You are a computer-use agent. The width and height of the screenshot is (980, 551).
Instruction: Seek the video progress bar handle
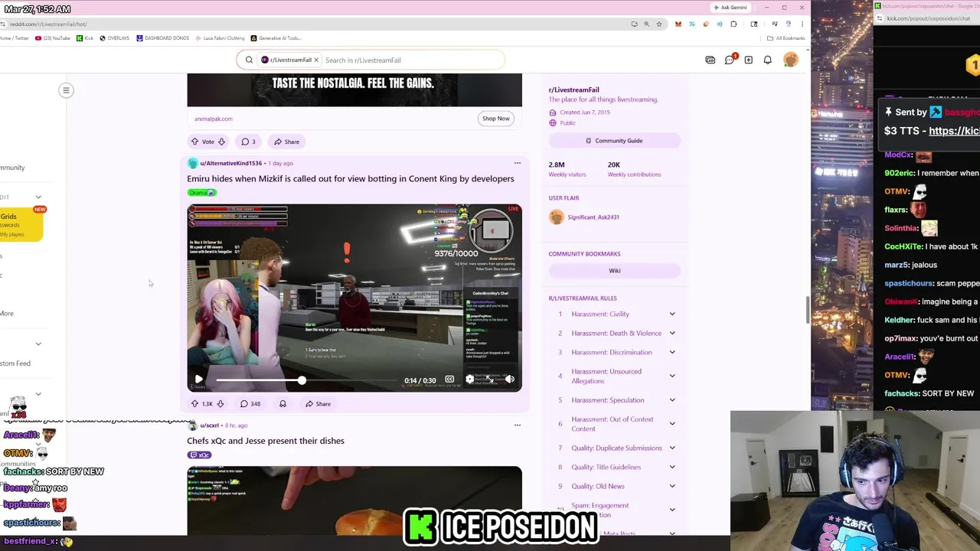pyautogui.click(x=302, y=380)
